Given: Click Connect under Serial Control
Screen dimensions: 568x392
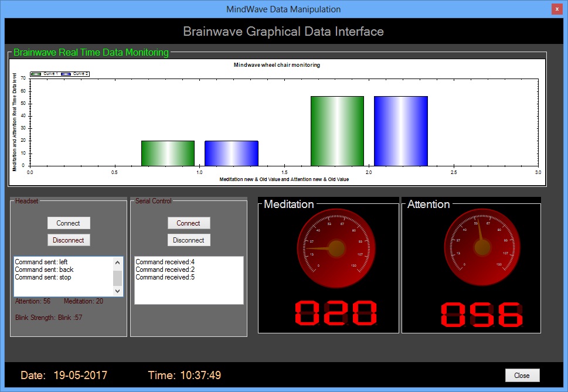Looking at the screenshot, I should tap(188, 223).
